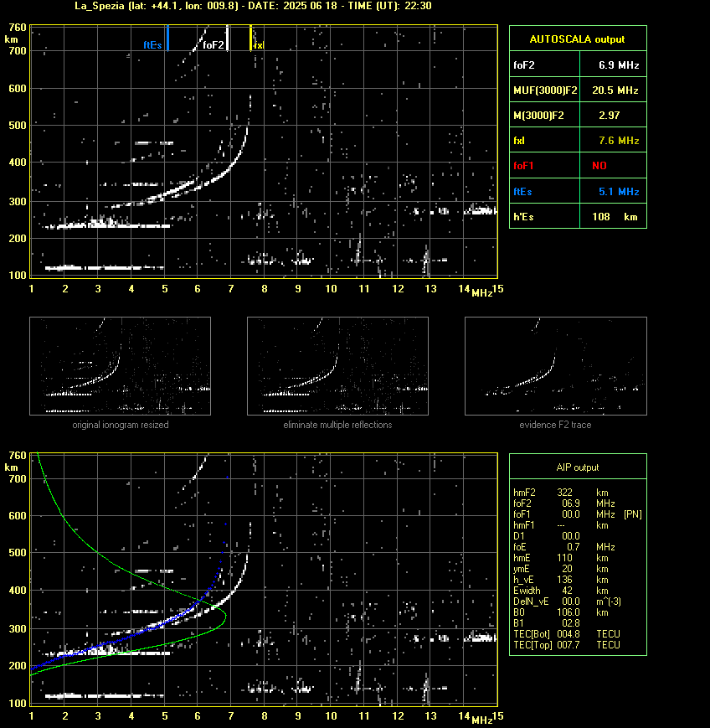Select the blue ftEs value 5.1 MHz

(x=619, y=191)
